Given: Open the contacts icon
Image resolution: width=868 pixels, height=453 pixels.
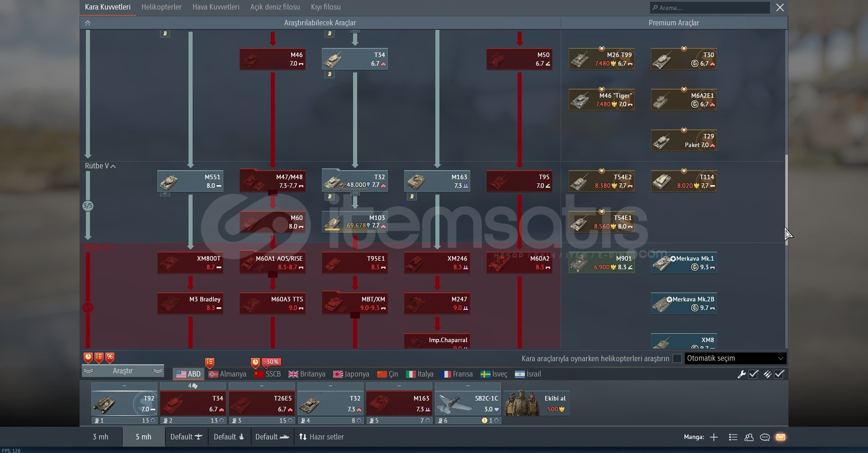Looking at the screenshot, I should pos(749,437).
